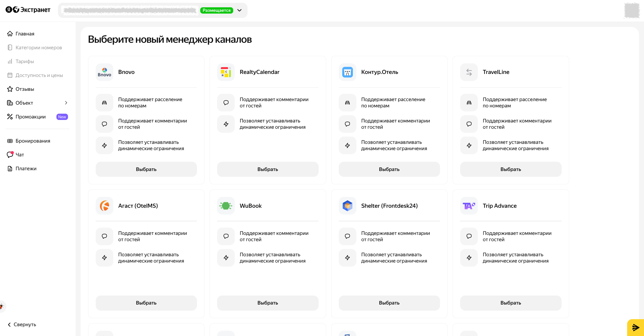Open the Чат bubble icon
Screen dimensions: 644x336
(10, 154)
